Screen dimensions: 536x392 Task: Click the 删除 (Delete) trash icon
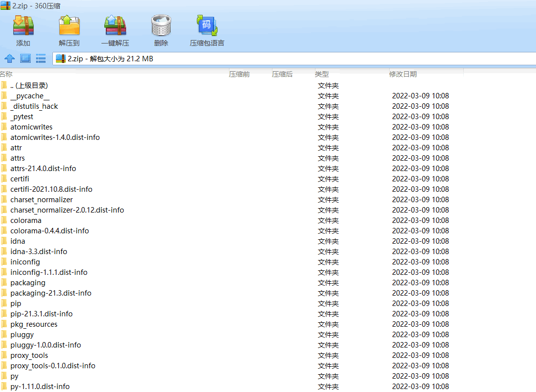coord(161,26)
